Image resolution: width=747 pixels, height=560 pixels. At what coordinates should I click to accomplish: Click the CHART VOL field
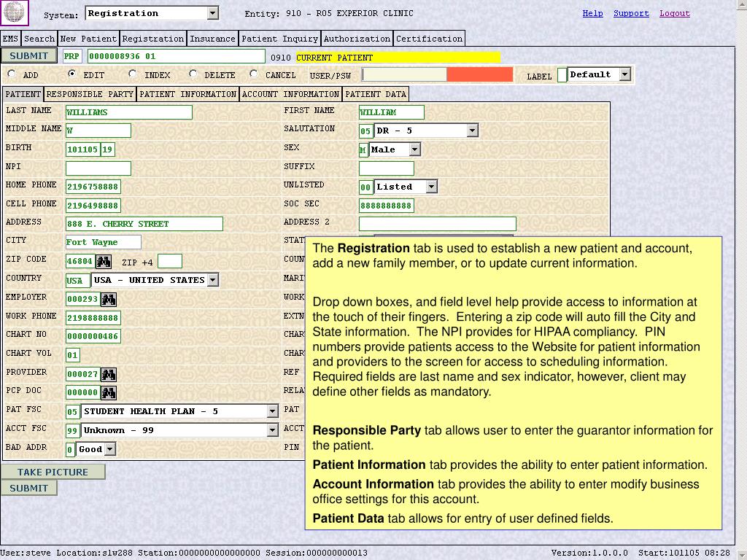pos(72,355)
